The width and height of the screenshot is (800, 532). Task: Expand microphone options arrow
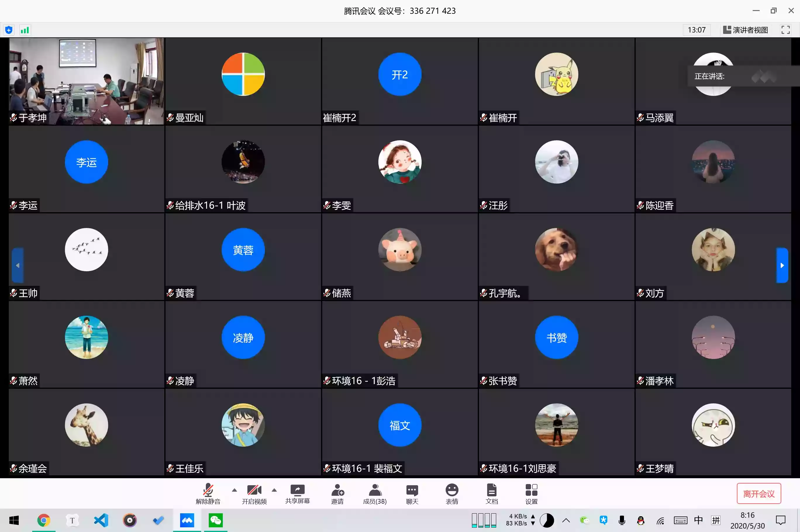[x=234, y=490]
